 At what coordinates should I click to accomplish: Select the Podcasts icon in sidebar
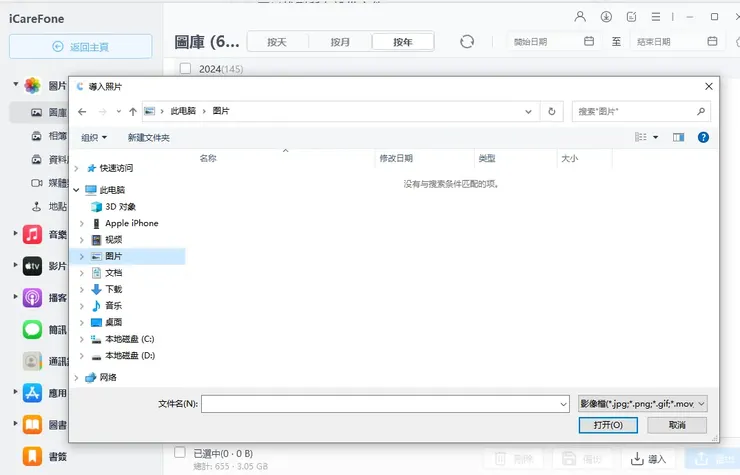32,297
